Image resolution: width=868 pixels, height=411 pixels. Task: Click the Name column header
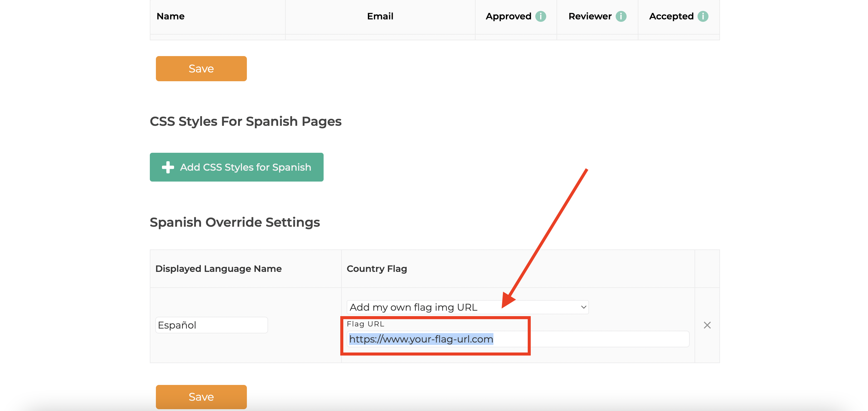(x=170, y=16)
